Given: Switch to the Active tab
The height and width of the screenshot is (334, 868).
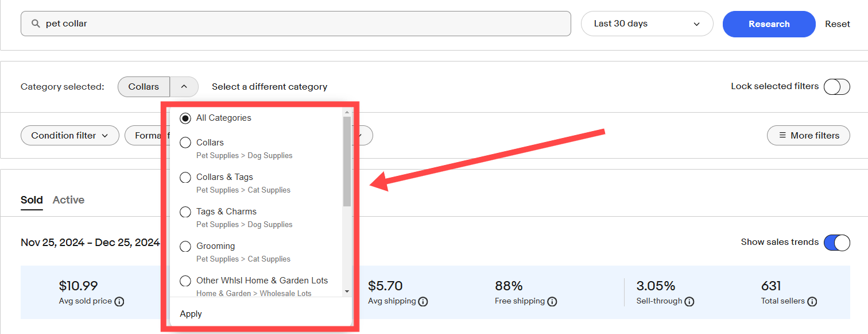Looking at the screenshot, I should coord(68,200).
